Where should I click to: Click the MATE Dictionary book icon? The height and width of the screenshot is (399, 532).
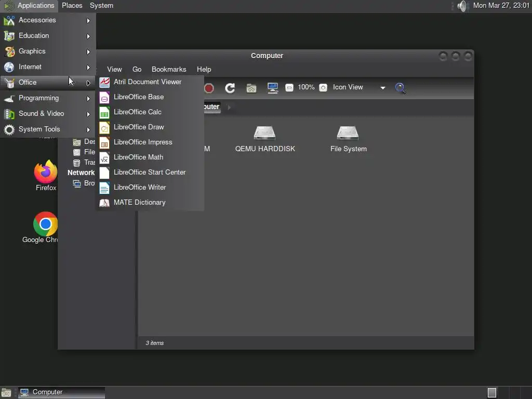tap(104, 203)
